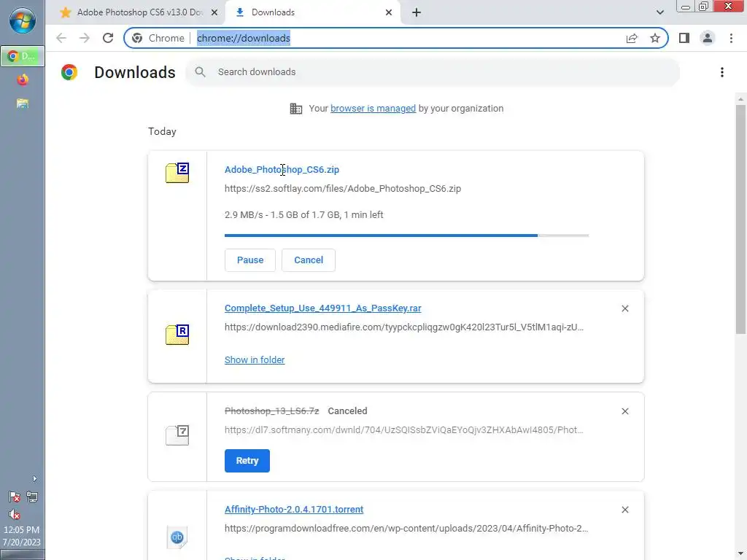This screenshot has width=747, height=560.
Task: Follow the 'browser is managed' link
Action: pos(373,109)
